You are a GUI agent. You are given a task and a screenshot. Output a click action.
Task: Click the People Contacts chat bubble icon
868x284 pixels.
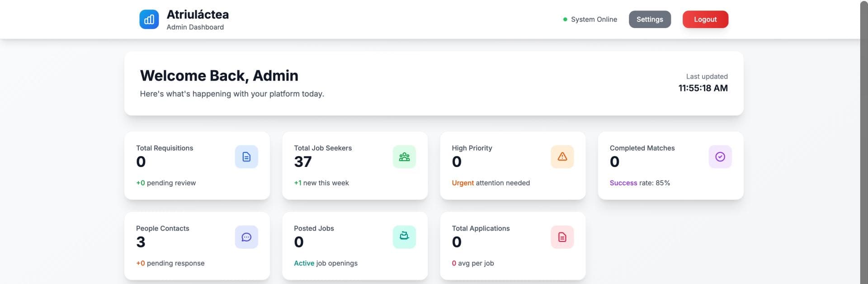point(246,237)
